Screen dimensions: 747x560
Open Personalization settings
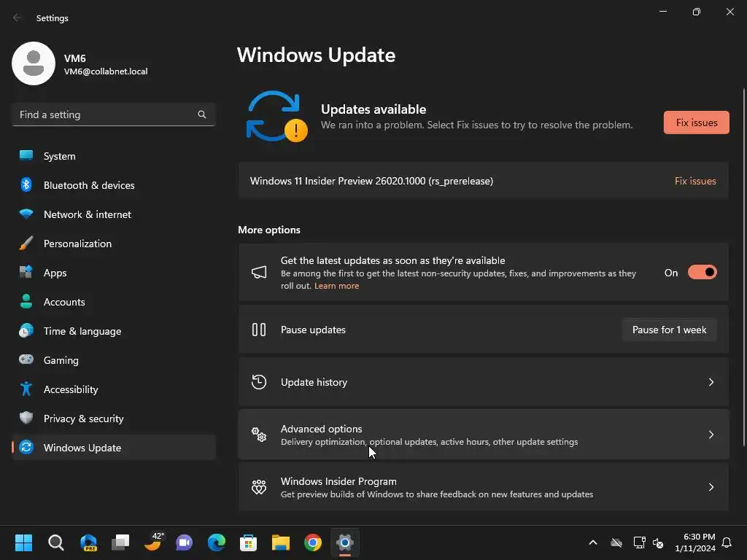113,244
